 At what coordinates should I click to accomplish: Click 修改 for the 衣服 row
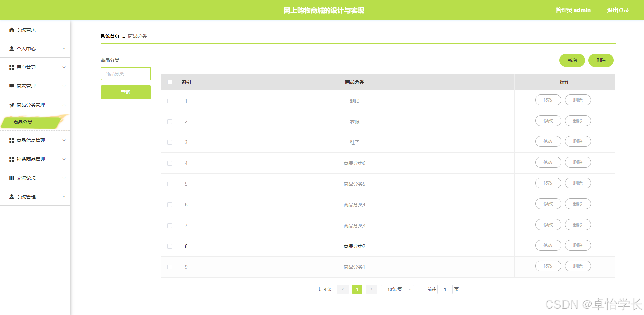(x=548, y=121)
